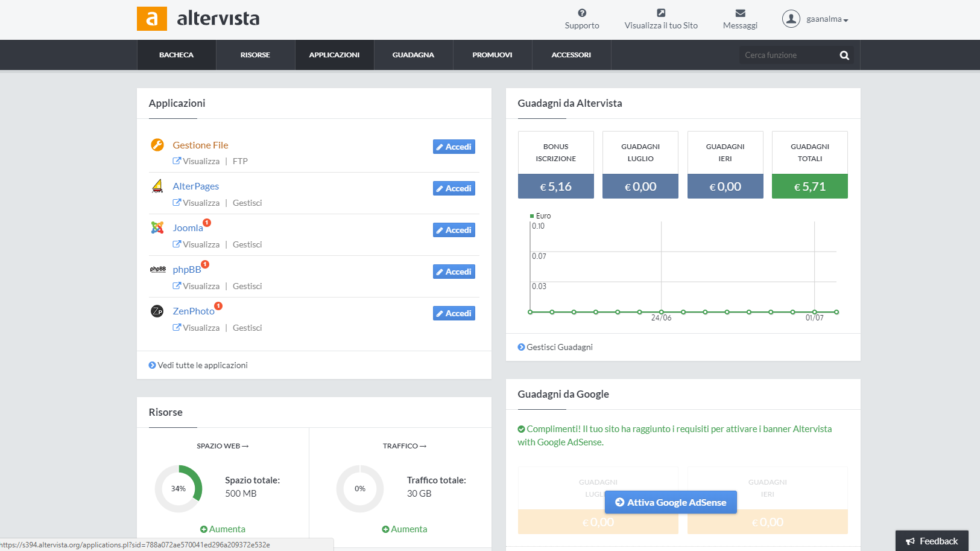Open the Gestione File title link

(200, 145)
